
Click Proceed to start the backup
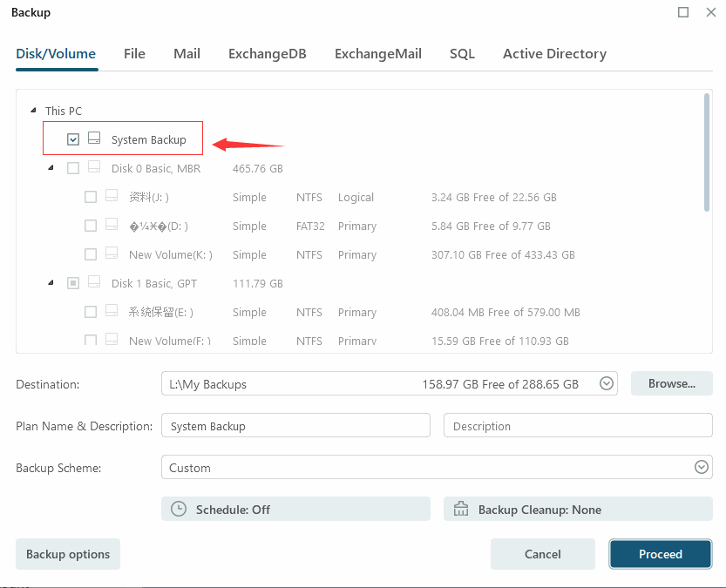click(x=660, y=554)
